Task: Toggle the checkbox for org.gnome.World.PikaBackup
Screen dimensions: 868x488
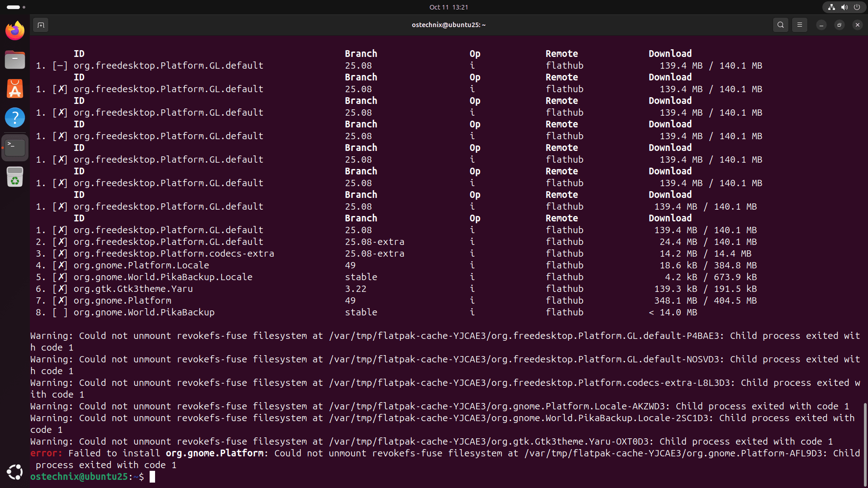Action: pos(60,312)
